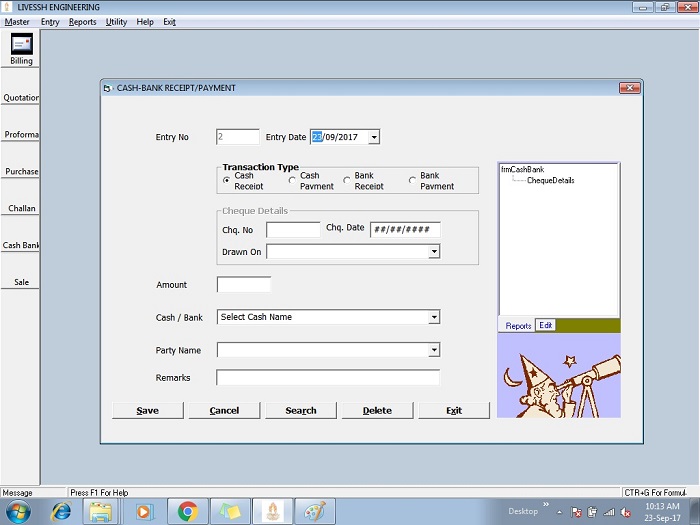Open Purchase from the sidebar
Screen dimensions: 700x525
(x=20, y=171)
